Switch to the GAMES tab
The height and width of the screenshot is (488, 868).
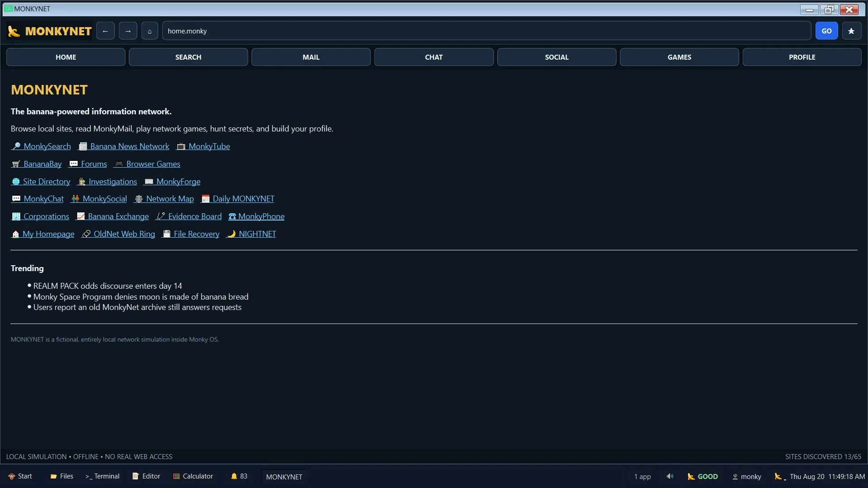[679, 57]
